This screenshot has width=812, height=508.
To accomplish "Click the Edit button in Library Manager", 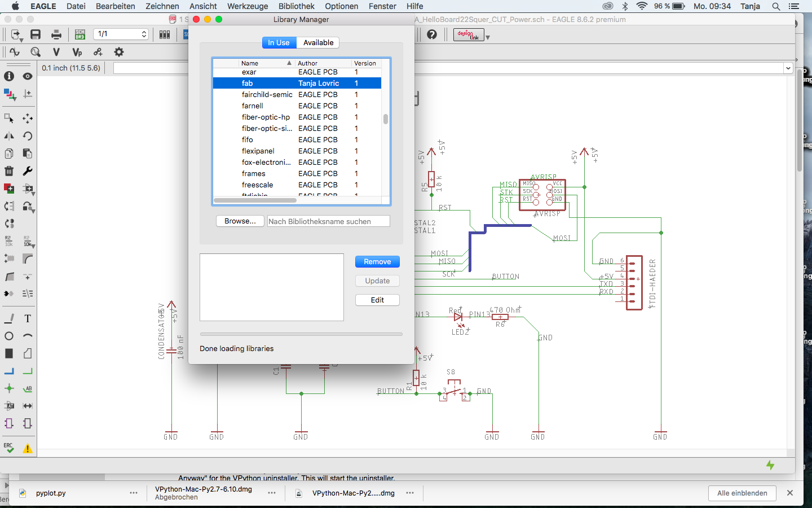I will [x=377, y=300].
